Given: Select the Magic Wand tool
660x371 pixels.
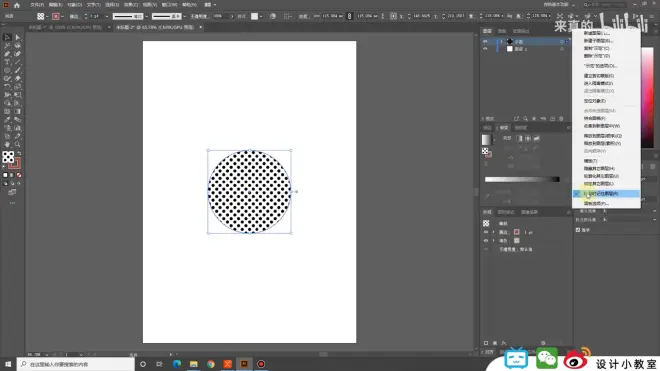Looking at the screenshot, I should coord(7,45).
